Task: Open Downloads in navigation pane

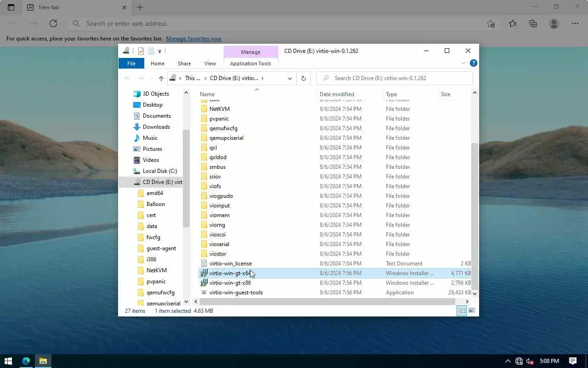Action: 156,127
